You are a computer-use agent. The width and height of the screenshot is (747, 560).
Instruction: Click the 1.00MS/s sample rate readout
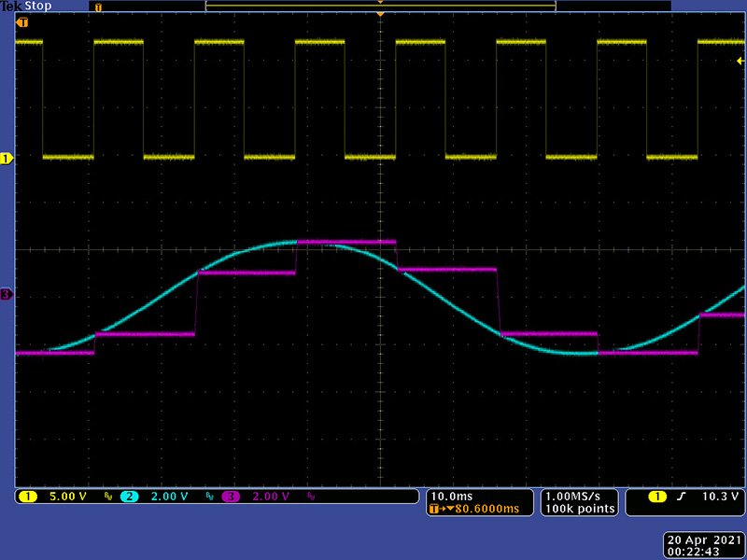tap(577, 496)
